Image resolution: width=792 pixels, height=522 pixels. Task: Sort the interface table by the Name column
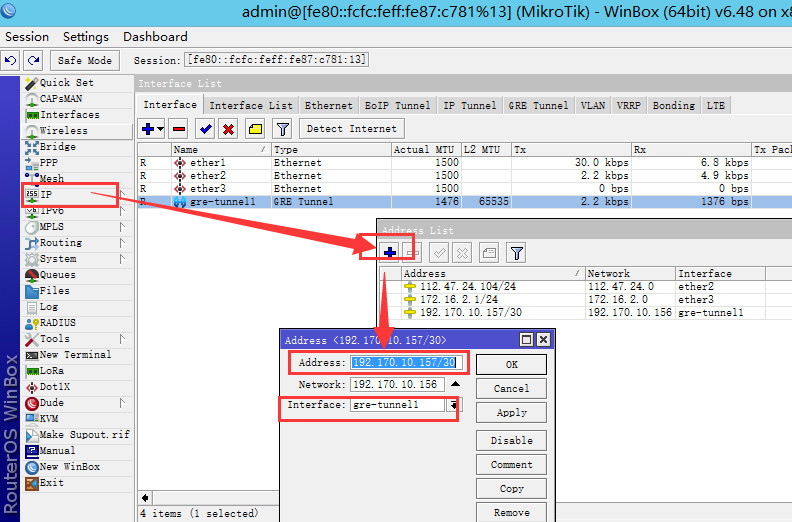220,150
